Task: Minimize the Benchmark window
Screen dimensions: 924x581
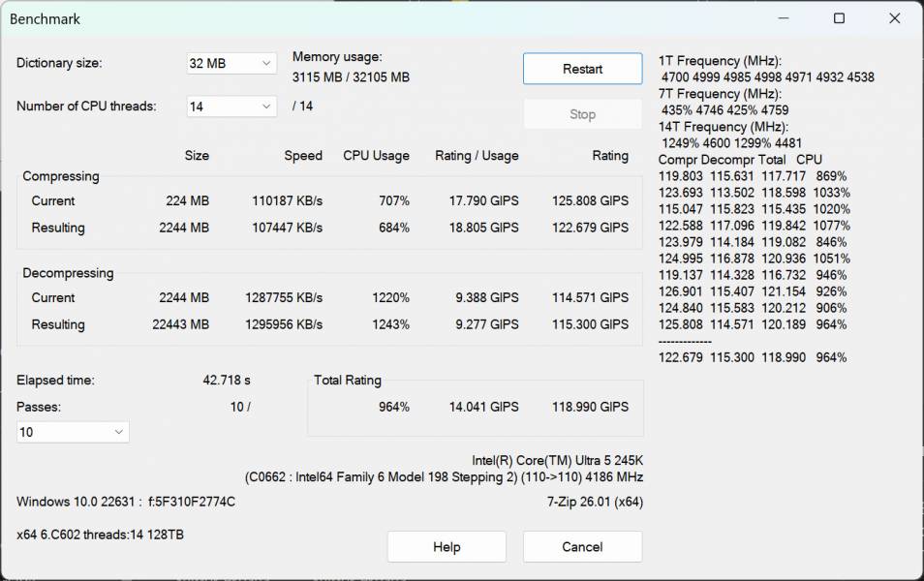Action: [x=784, y=18]
